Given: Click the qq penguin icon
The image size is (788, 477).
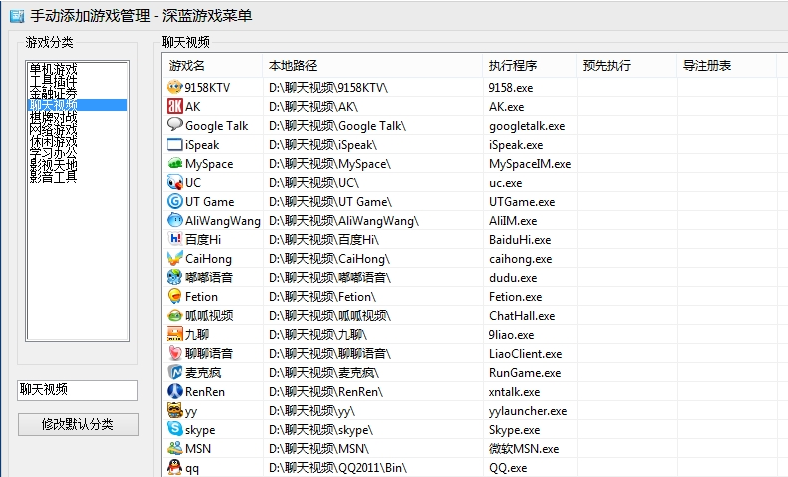Looking at the screenshot, I should click(x=174, y=467).
